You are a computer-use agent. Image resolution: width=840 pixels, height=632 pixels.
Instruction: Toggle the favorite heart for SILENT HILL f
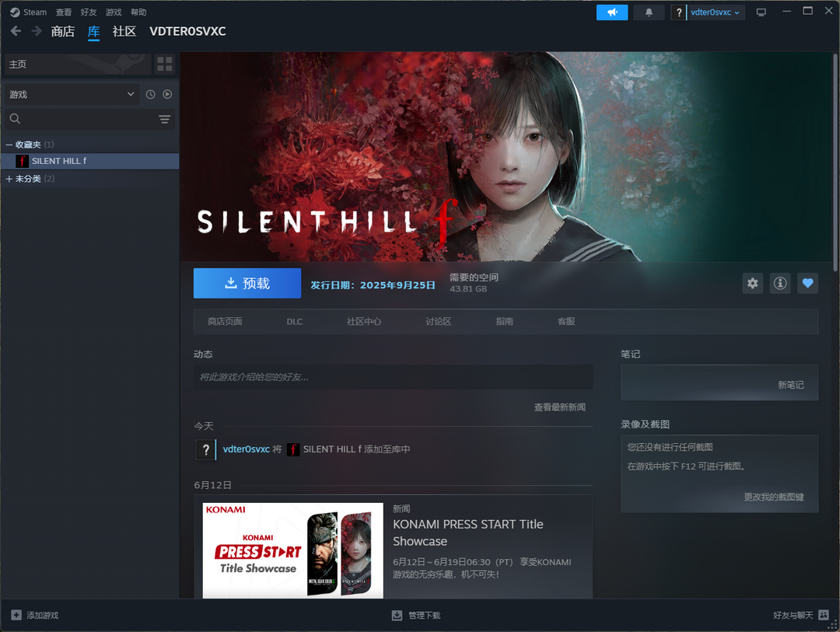(807, 284)
